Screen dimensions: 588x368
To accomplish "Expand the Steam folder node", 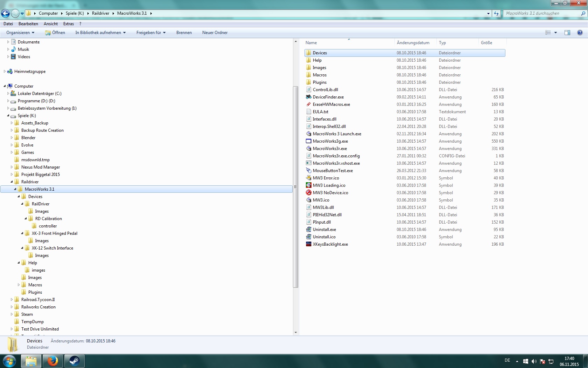I will click(12, 314).
